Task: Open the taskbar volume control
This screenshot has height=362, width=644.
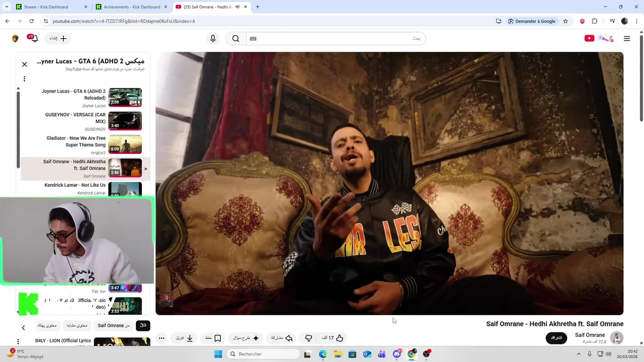Action: [609, 354]
